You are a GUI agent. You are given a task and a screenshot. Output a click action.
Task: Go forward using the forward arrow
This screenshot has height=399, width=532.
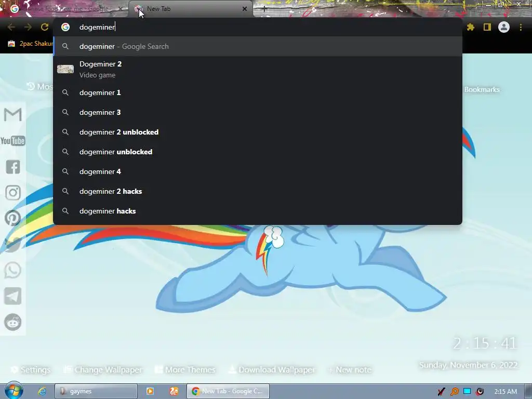(28, 27)
